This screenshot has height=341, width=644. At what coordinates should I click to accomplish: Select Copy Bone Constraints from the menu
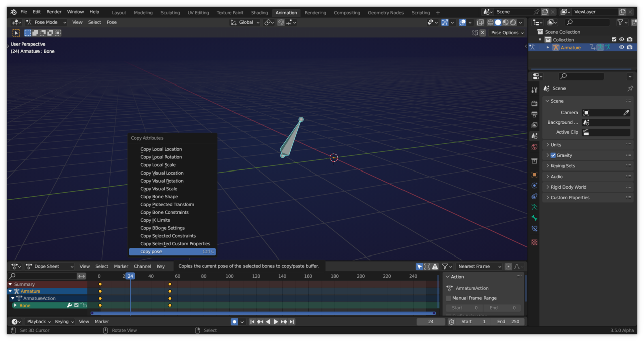pyautogui.click(x=165, y=212)
